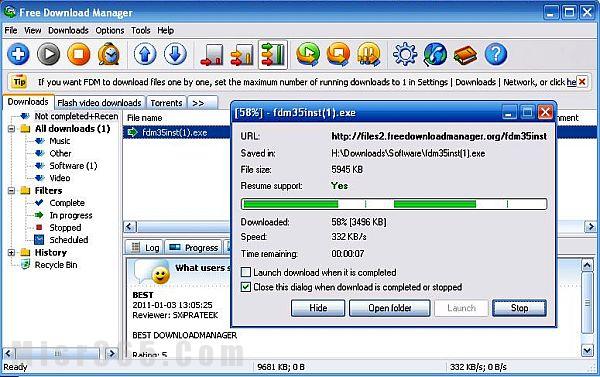Image resolution: width=600 pixels, height=377 pixels.
Task: Switch to Flash video downloads tab
Action: [99, 103]
